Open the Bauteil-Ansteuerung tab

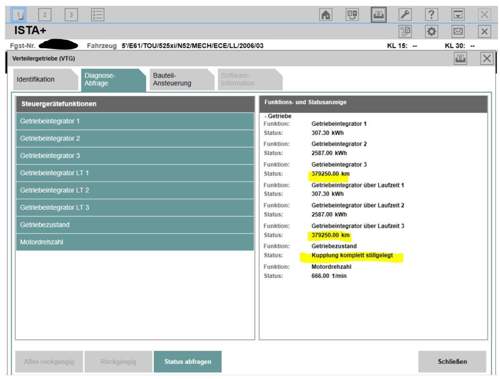[x=182, y=79]
